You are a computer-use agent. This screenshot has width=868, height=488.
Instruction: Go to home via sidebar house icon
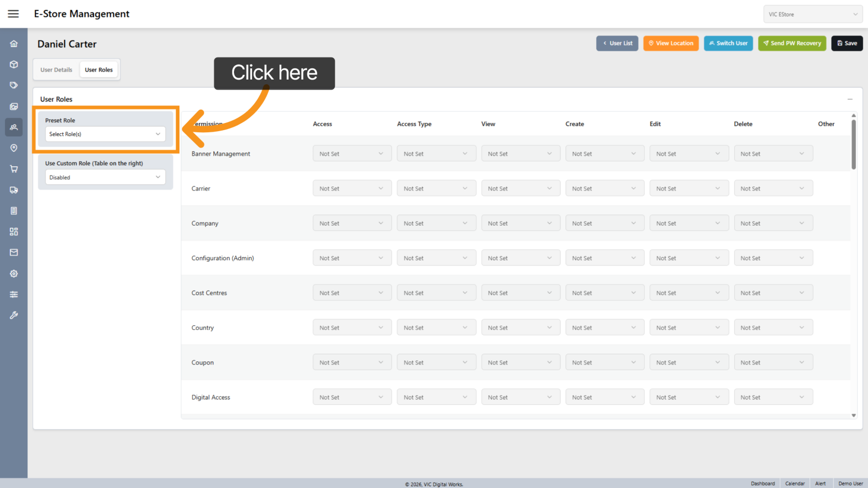[14, 44]
